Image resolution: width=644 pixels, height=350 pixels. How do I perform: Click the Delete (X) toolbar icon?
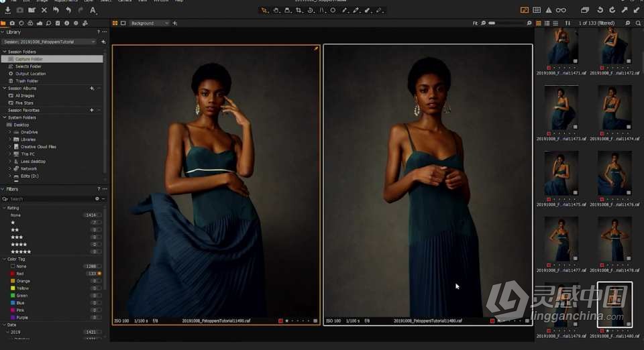[44, 10]
